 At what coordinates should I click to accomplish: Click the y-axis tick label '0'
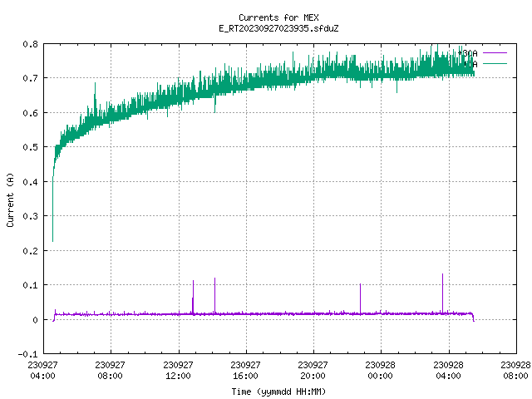click(35, 320)
